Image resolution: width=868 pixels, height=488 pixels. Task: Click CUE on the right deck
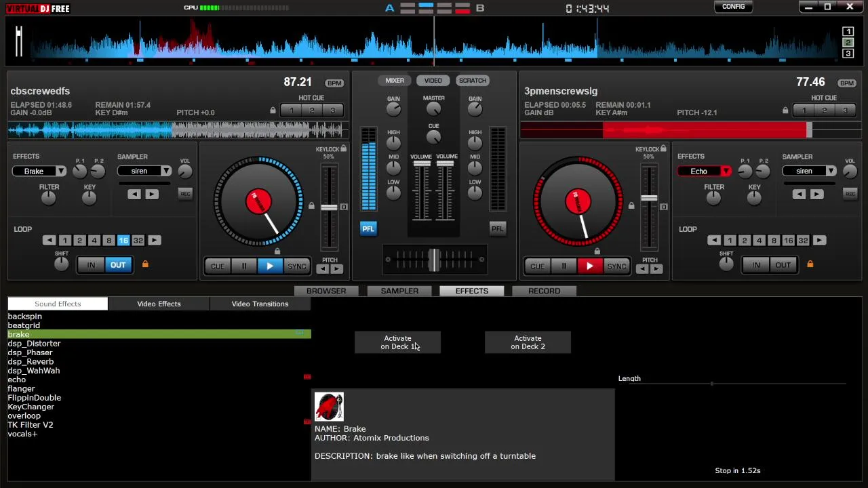tap(537, 266)
